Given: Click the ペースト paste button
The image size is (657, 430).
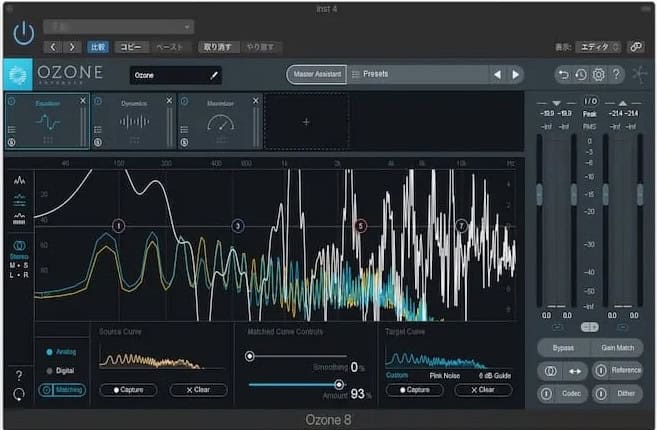Looking at the screenshot, I should (x=170, y=47).
